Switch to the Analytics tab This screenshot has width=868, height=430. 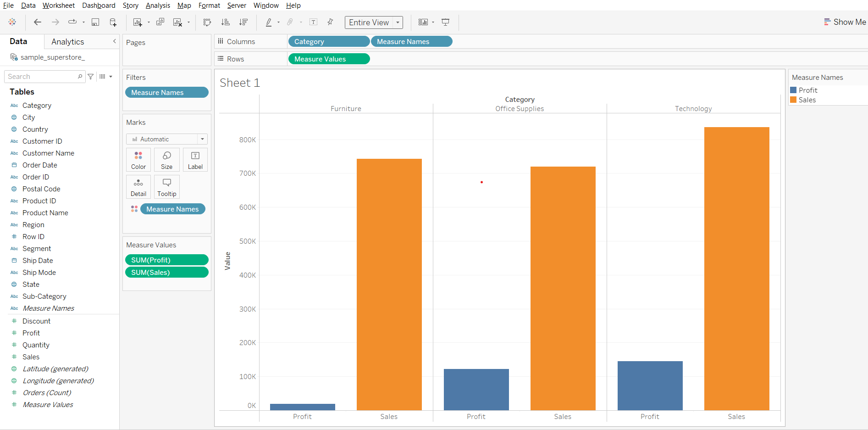pyautogui.click(x=68, y=42)
